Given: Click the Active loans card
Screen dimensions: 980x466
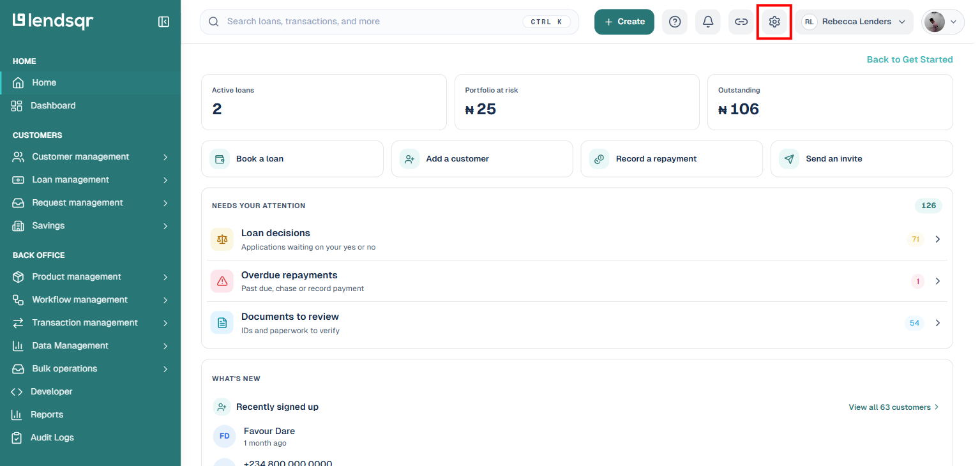Looking at the screenshot, I should (x=324, y=102).
